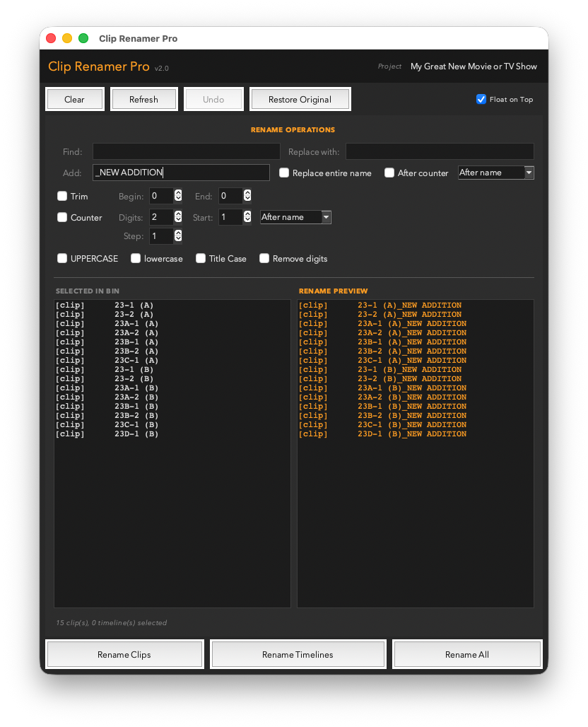Check the Title Case option
The height and width of the screenshot is (727, 588).
[201, 258]
